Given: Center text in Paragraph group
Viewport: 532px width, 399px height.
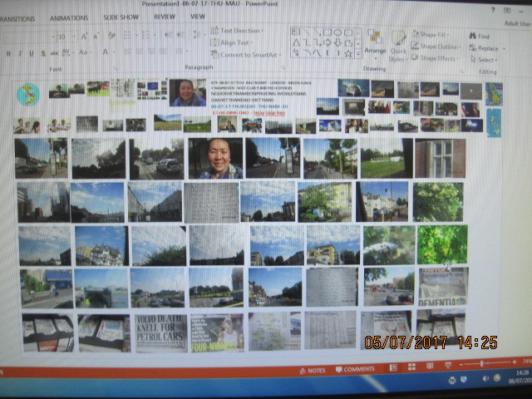Looking at the screenshot, I should pos(140,52).
